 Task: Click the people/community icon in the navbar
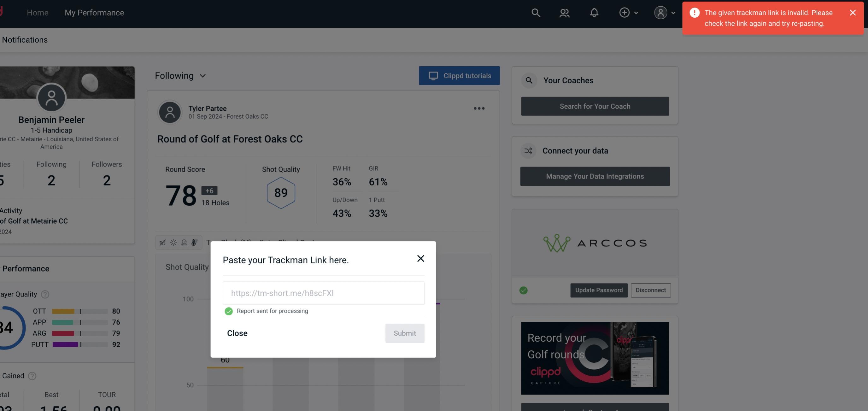(564, 12)
